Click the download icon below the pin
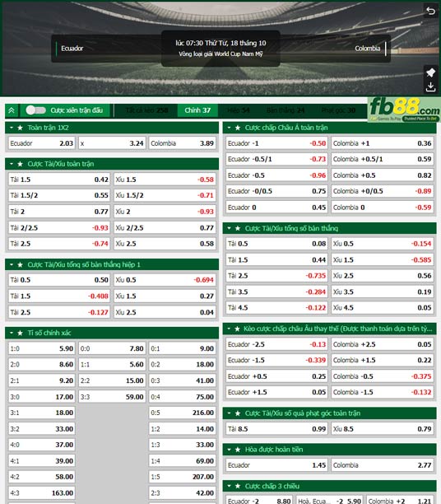The width and height of the screenshot is (441, 504). tap(430, 86)
